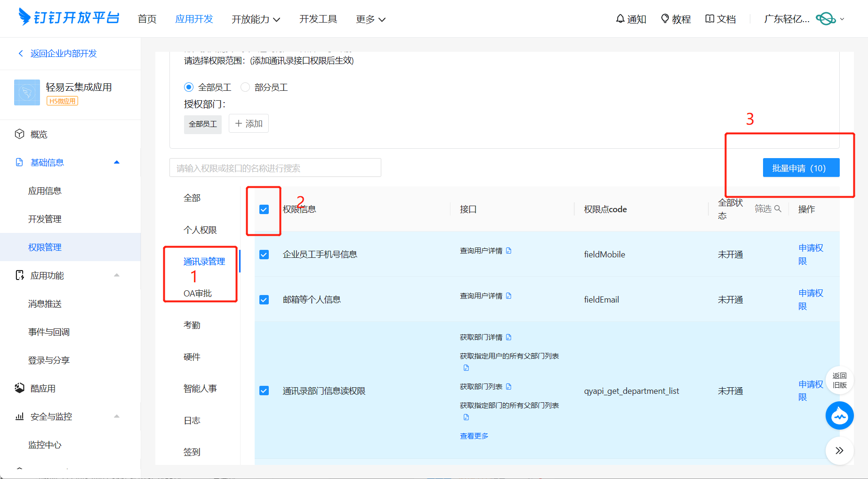Click 申请权限 for fieldMobile row

811,255
